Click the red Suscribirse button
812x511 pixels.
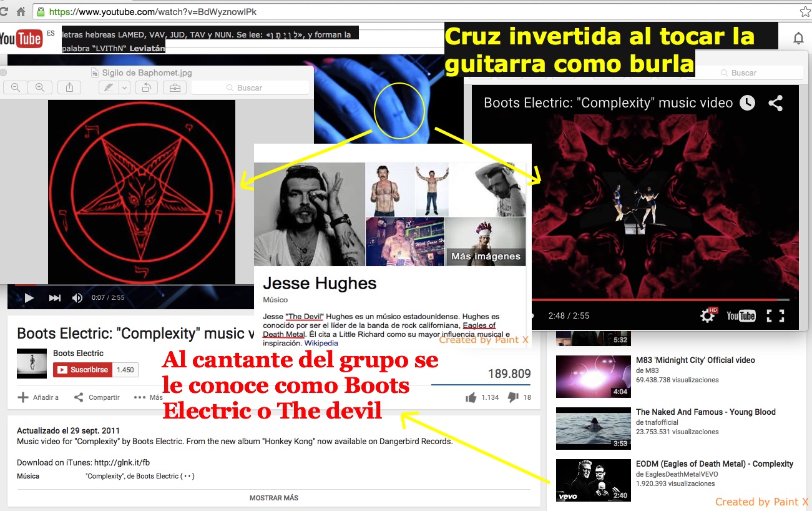(83, 370)
